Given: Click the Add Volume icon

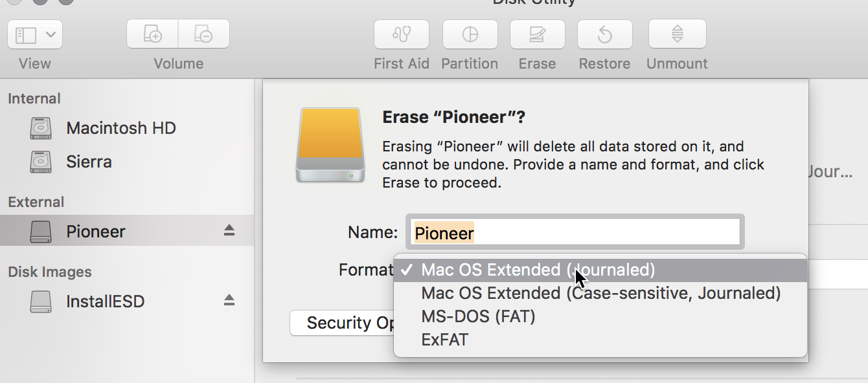Looking at the screenshot, I should point(152,35).
